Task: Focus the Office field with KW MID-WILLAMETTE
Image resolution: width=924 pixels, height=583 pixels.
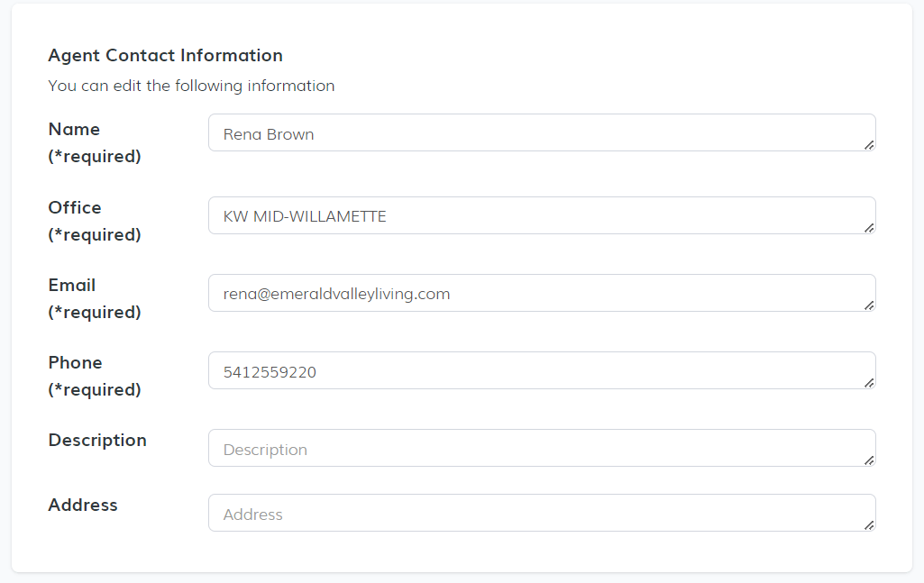Action: (x=541, y=216)
